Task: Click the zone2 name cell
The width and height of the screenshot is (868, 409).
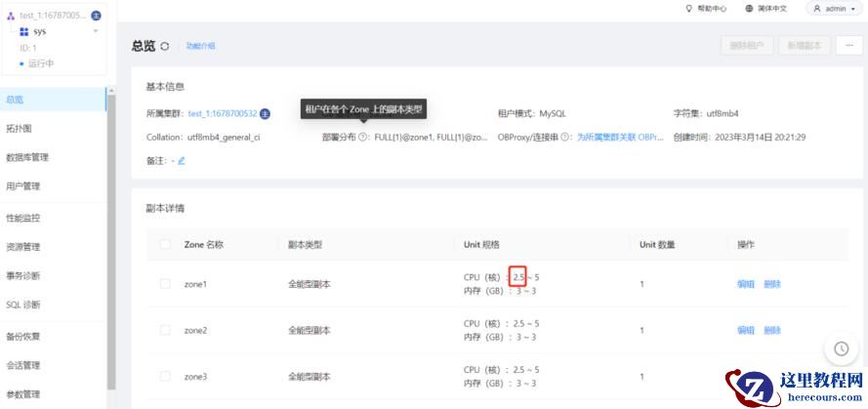Action: 195,330
